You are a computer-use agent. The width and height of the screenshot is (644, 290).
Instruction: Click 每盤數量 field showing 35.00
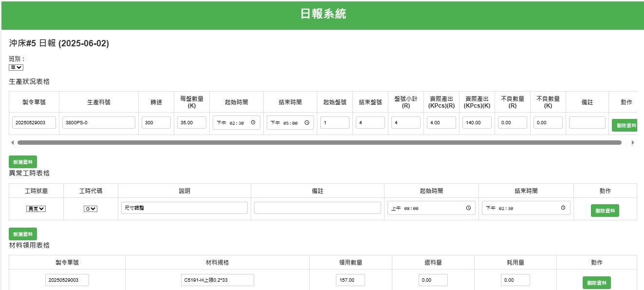[x=192, y=123]
